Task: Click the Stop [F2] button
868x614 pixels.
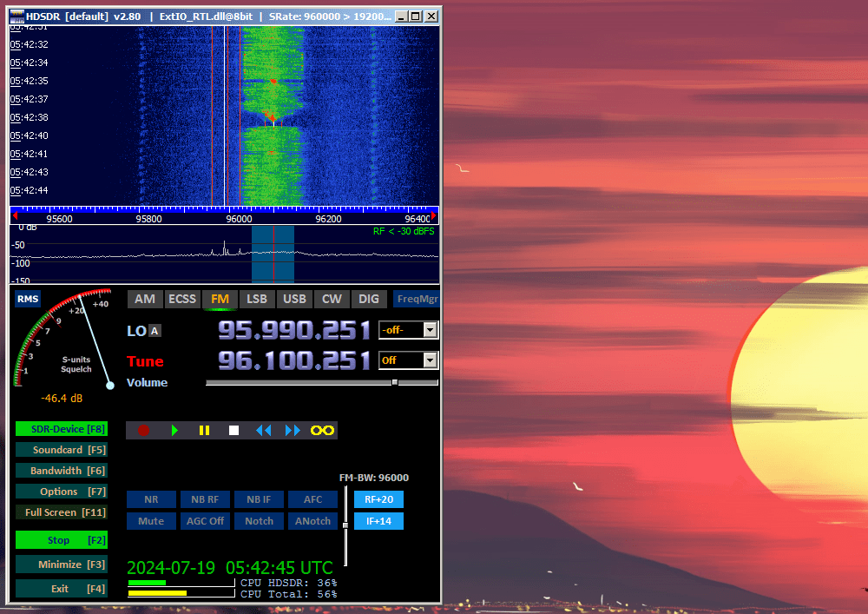Action: point(62,540)
